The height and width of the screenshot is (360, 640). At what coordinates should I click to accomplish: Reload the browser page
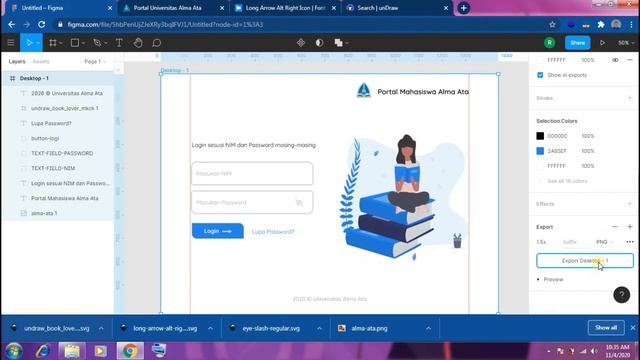point(42,24)
